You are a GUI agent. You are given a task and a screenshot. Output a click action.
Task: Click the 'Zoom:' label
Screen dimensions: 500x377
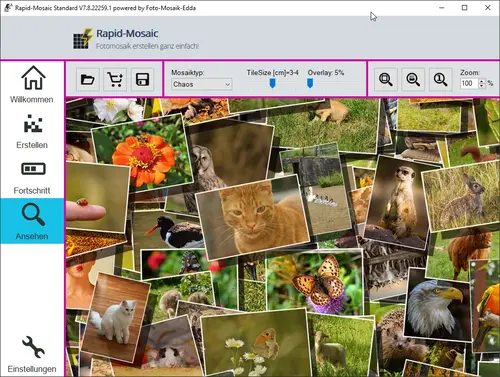point(470,72)
